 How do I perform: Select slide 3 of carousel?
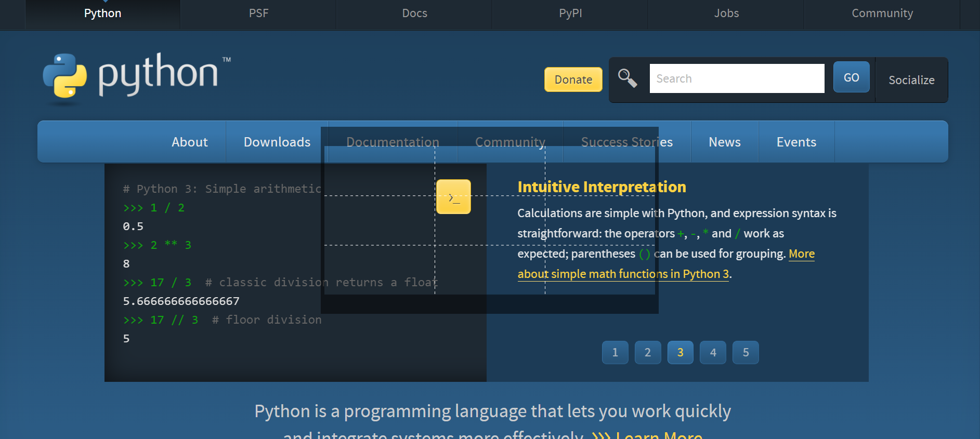[681, 353]
